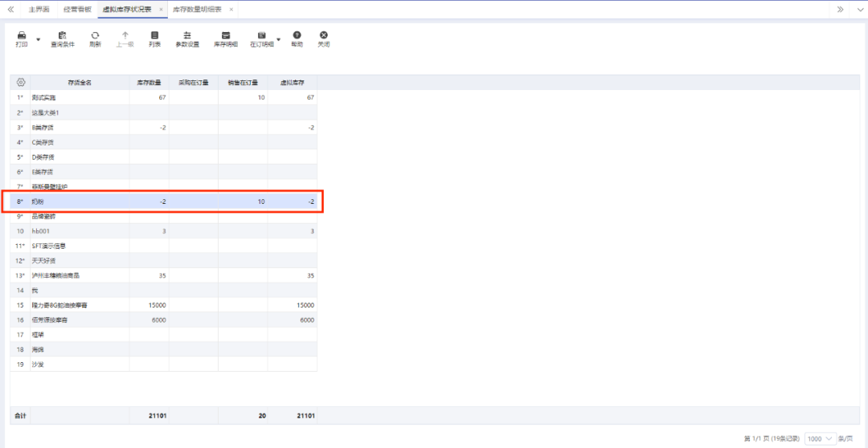Open table column settings gear icon
Image resolution: width=868 pixels, height=448 pixels.
(20, 82)
